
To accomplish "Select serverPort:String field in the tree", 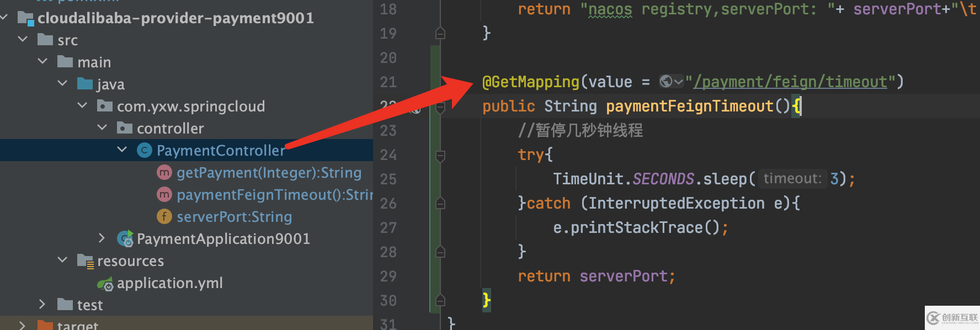I will pyautogui.click(x=234, y=217).
